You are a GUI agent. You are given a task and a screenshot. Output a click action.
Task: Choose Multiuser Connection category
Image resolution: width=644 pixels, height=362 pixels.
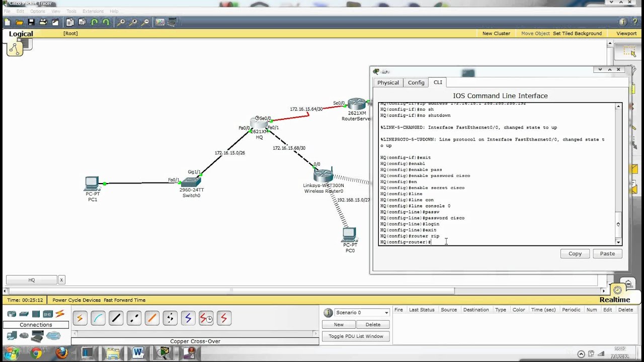53,336
